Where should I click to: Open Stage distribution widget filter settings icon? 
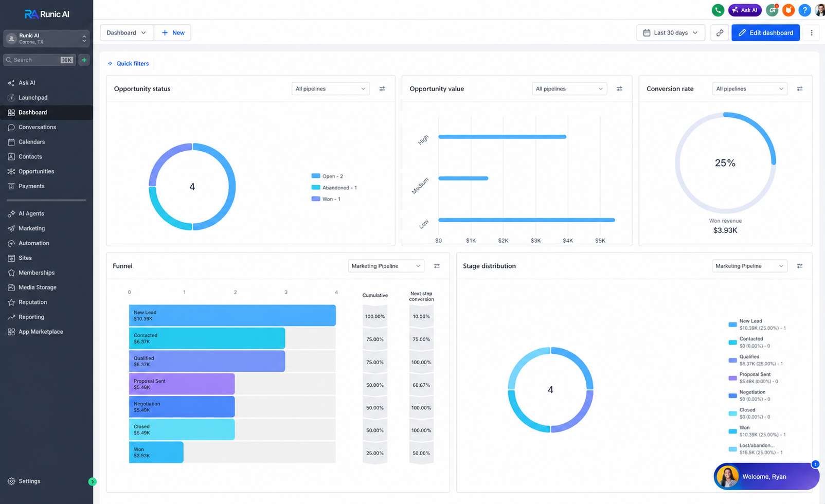tap(799, 266)
